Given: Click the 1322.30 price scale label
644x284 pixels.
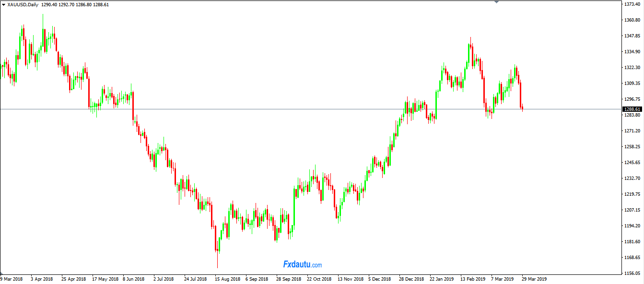Looking at the screenshot, I should coord(633,68).
